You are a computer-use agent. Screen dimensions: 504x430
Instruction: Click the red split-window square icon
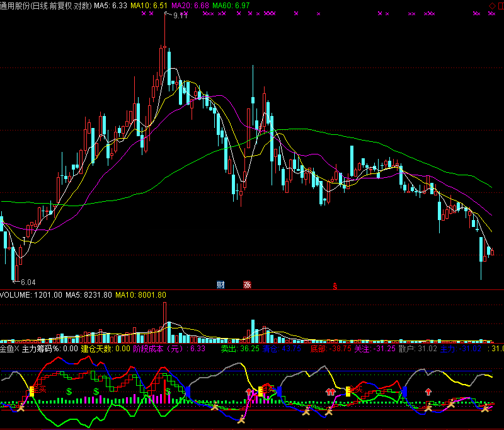[501, 6]
